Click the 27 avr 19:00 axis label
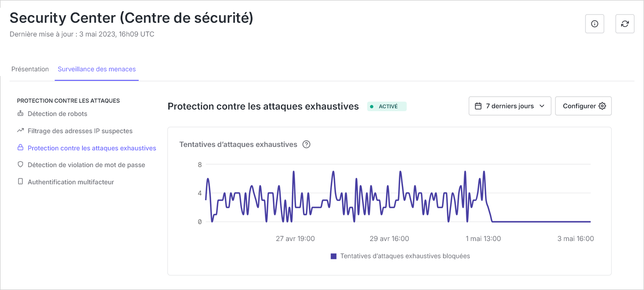Screen dimensions: 644x290 coord(295,238)
